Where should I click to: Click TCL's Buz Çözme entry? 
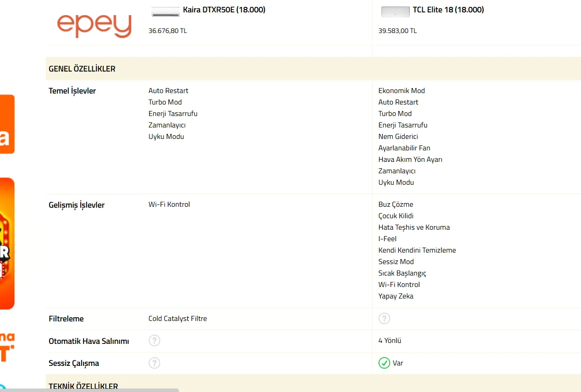(x=396, y=204)
